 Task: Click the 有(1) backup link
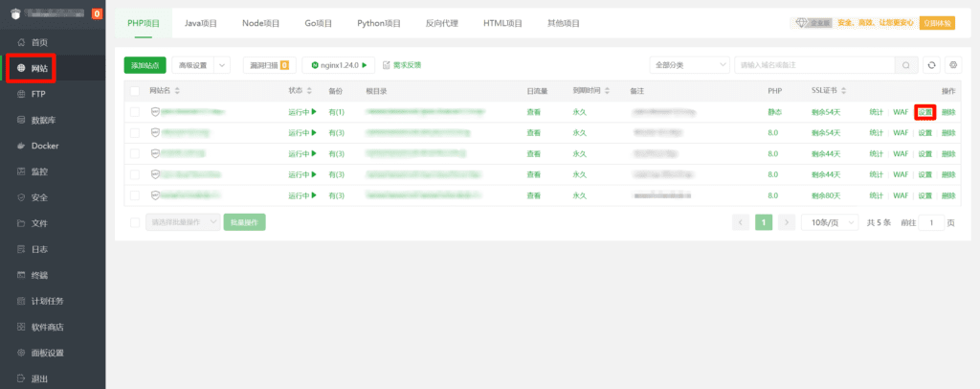pyautogui.click(x=336, y=112)
